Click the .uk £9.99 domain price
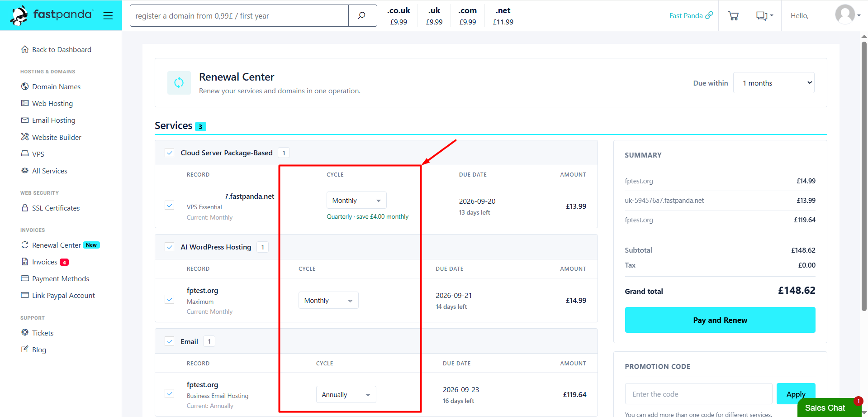The height and width of the screenshot is (417, 868). tap(434, 16)
